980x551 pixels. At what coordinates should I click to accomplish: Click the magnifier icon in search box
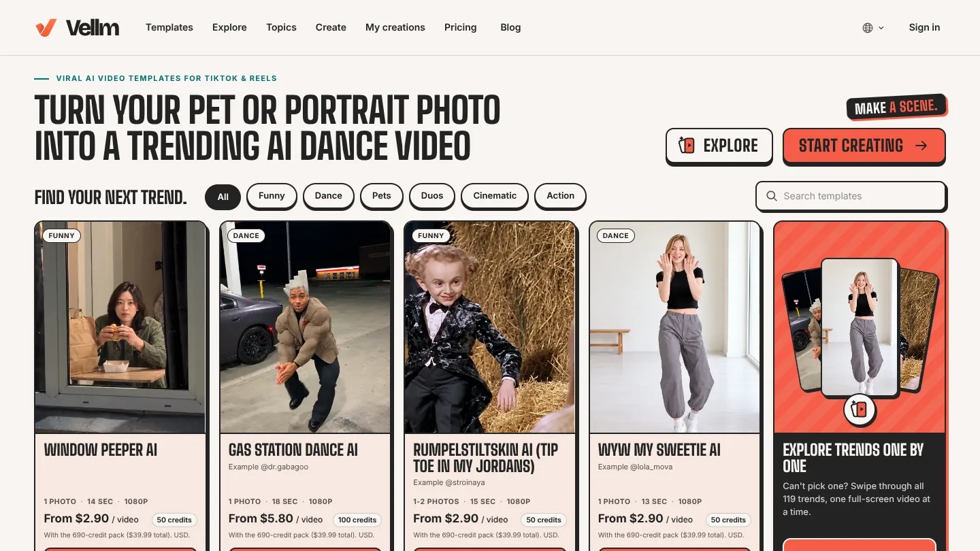tap(772, 196)
